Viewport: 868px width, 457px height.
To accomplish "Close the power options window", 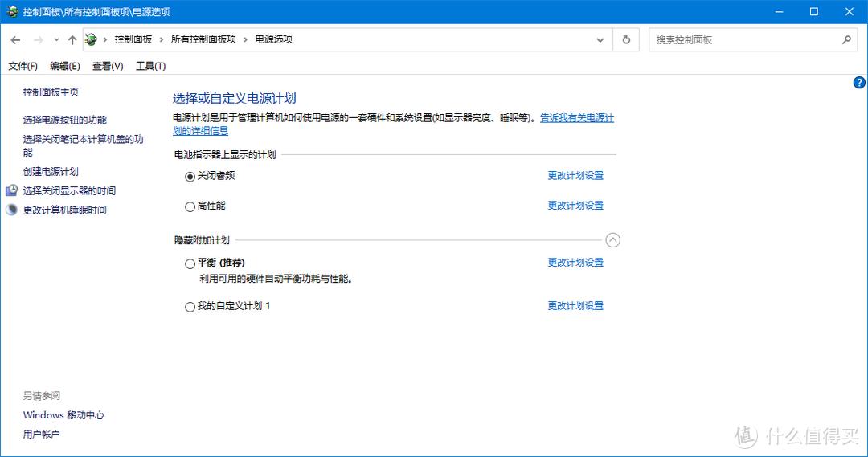I will coord(850,11).
